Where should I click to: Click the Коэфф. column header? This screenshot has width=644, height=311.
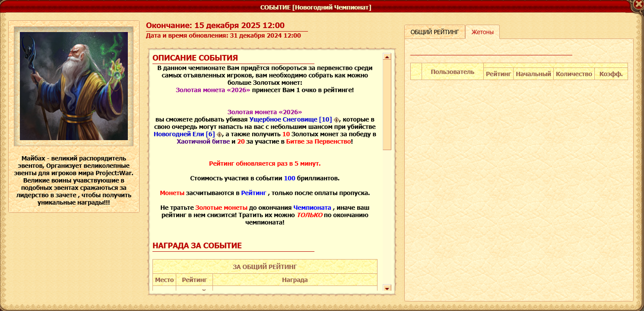click(x=611, y=74)
